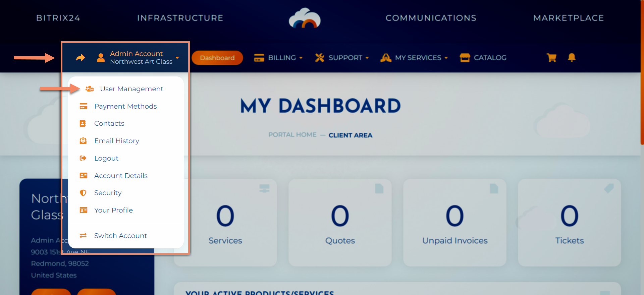Click the Catalog store icon
Viewport: 644px width, 295px height.
click(x=465, y=58)
